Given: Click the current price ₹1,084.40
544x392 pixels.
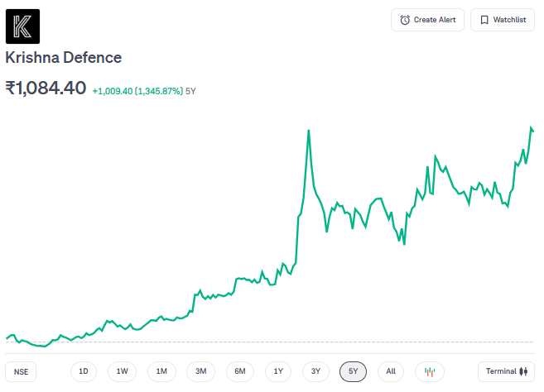Looking at the screenshot, I should (46, 88).
